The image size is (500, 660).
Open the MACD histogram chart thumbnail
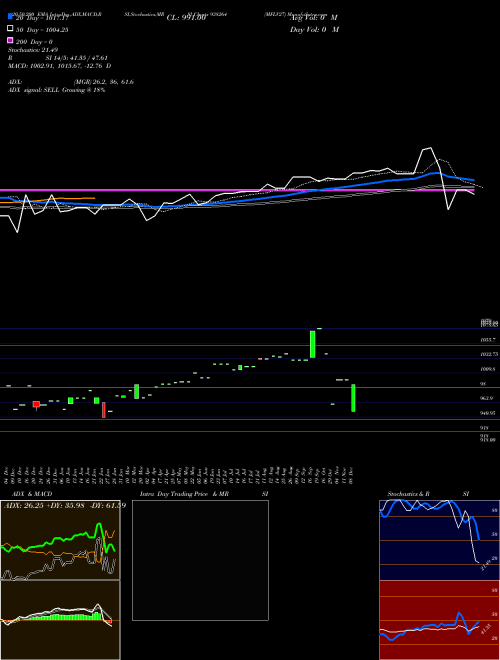(x=60, y=620)
